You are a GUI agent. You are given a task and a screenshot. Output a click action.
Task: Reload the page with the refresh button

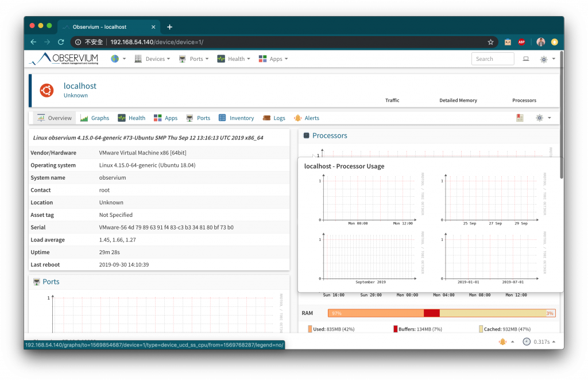pyautogui.click(x=61, y=42)
